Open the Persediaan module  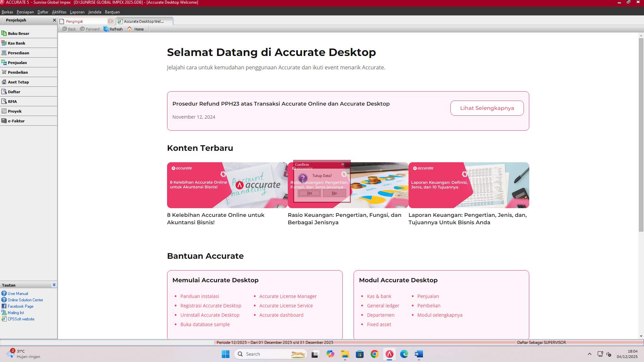(x=19, y=53)
